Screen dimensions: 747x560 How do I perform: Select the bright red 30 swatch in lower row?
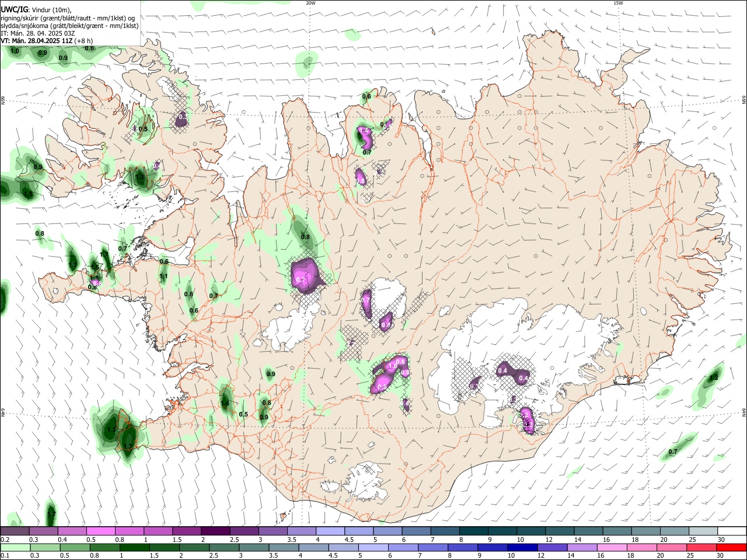click(731, 547)
